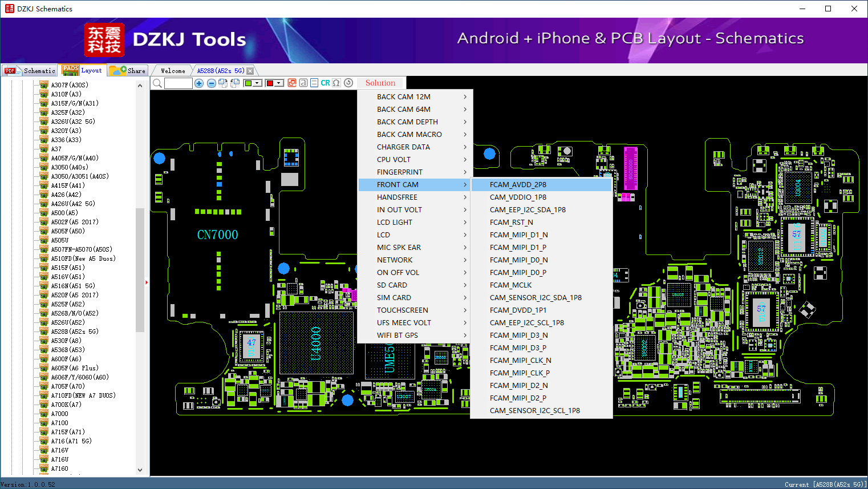Pick the red color swatch in toolbar
This screenshot has width=868, height=489.
[270, 83]
